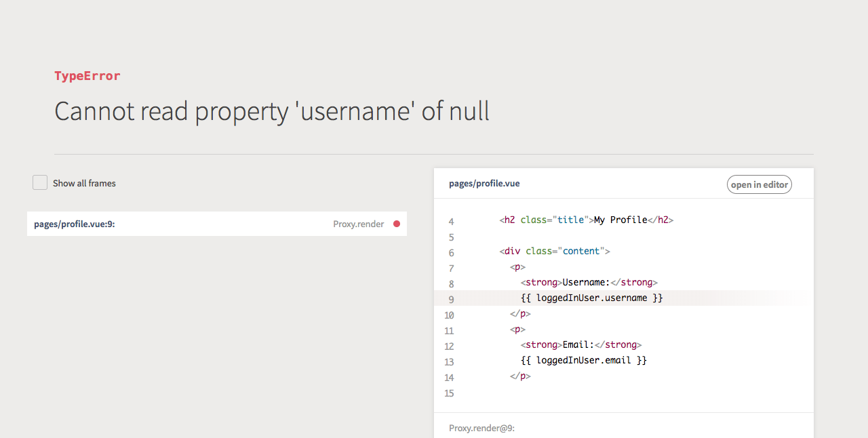Click the Show all frames label
This screenshot has width=868, height=438.
tap(84, 183)
